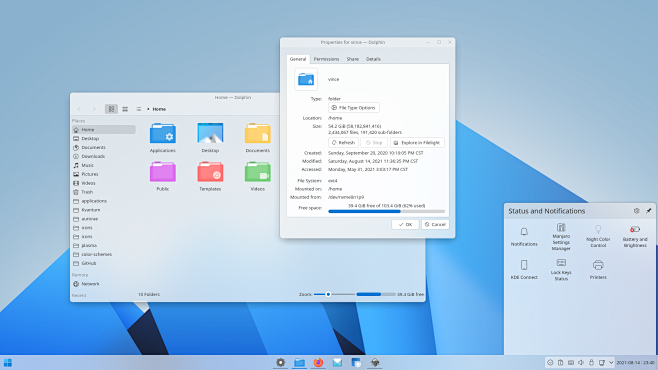Switch Dolphin to details view mode
658x370 pixels.
point(138,109)
